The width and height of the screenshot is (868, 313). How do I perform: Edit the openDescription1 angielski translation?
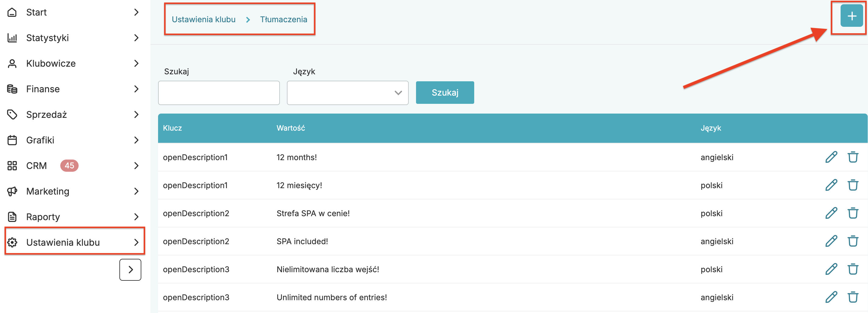click(831, 157)
